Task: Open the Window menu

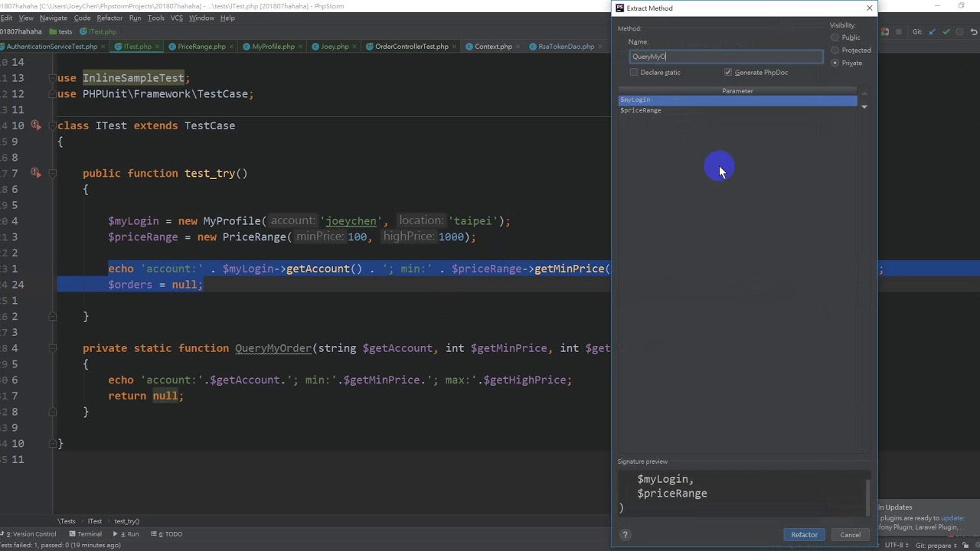Action: click(201, 18)
